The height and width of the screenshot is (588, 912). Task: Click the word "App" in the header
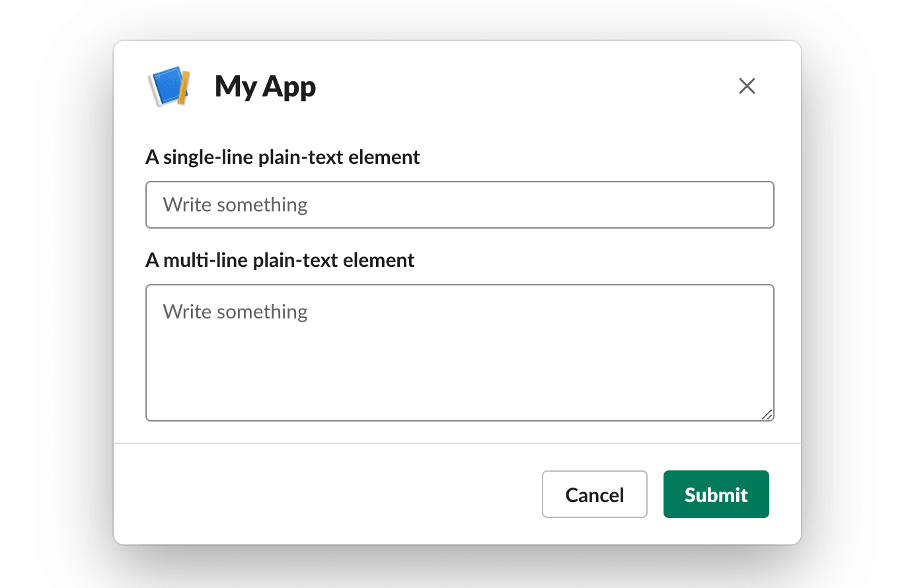point(289,87)
